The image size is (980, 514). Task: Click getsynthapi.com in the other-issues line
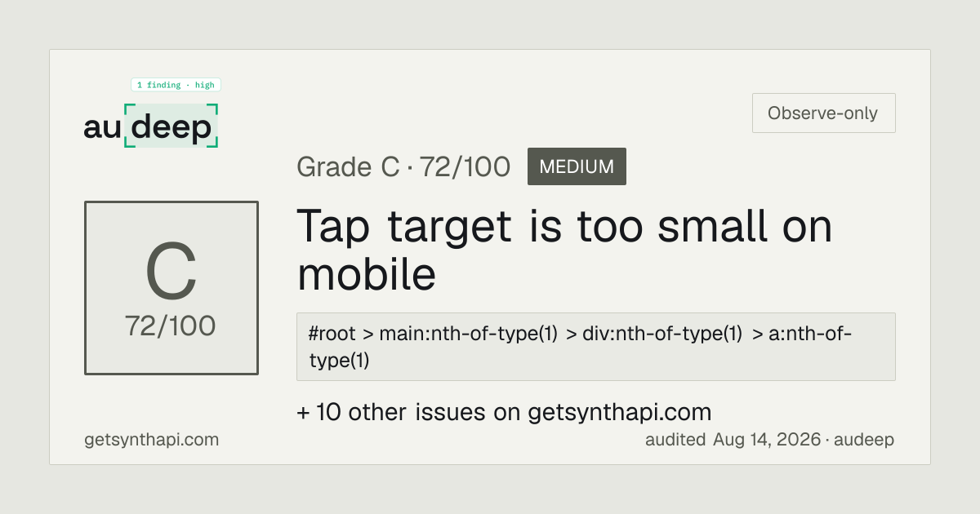620,411
